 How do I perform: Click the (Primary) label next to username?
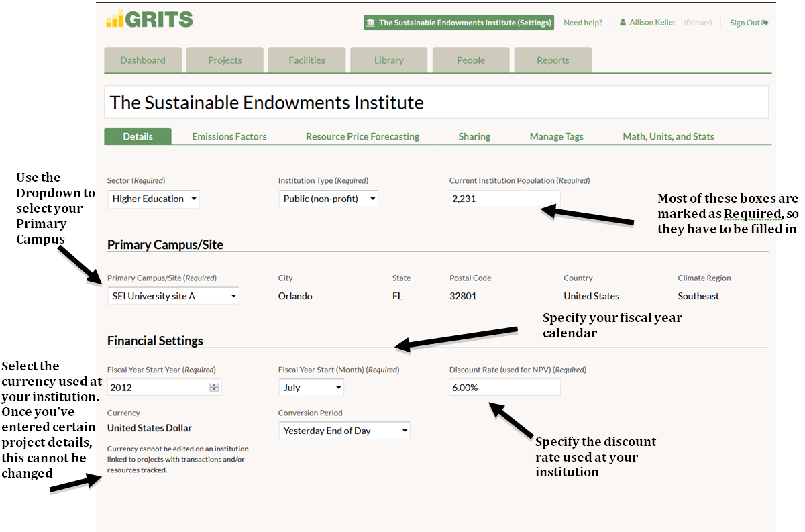[x=698, y=23]
